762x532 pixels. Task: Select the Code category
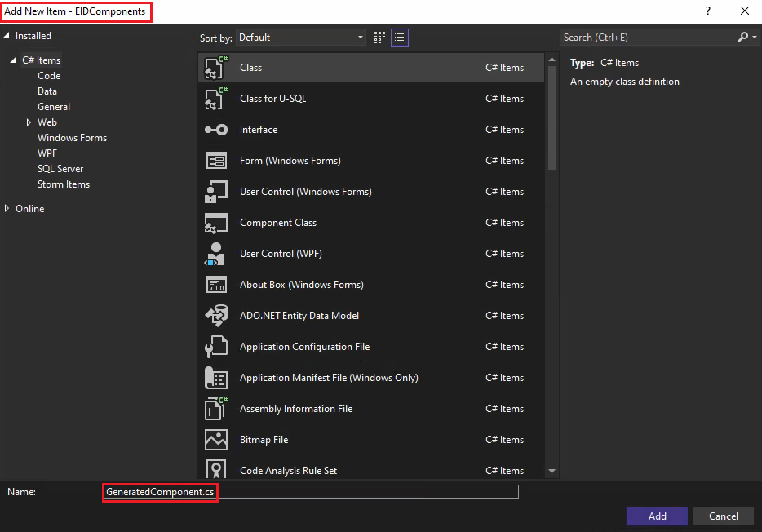click(x=49, y=76)
